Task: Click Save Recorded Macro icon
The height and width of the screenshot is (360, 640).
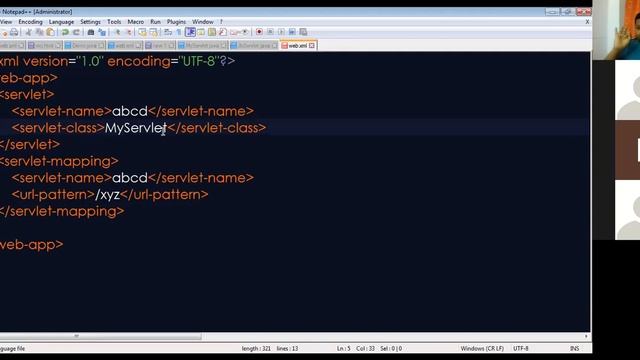Action: pos(303,32)
